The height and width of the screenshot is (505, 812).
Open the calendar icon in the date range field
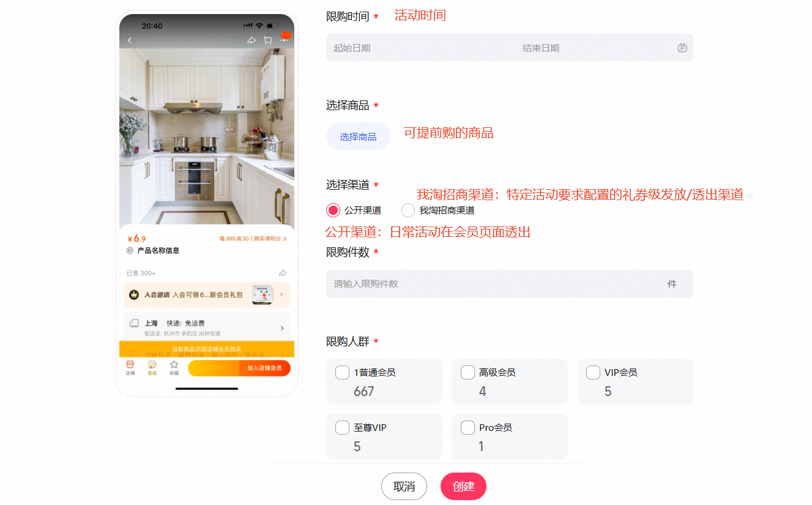pyautogui.click(x=682, y=48)
